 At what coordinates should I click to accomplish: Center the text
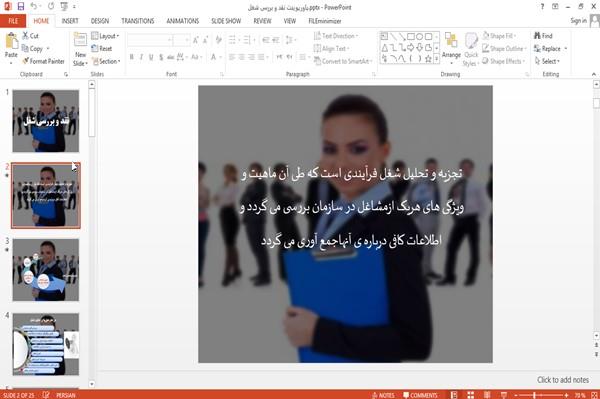pos(242,57)
